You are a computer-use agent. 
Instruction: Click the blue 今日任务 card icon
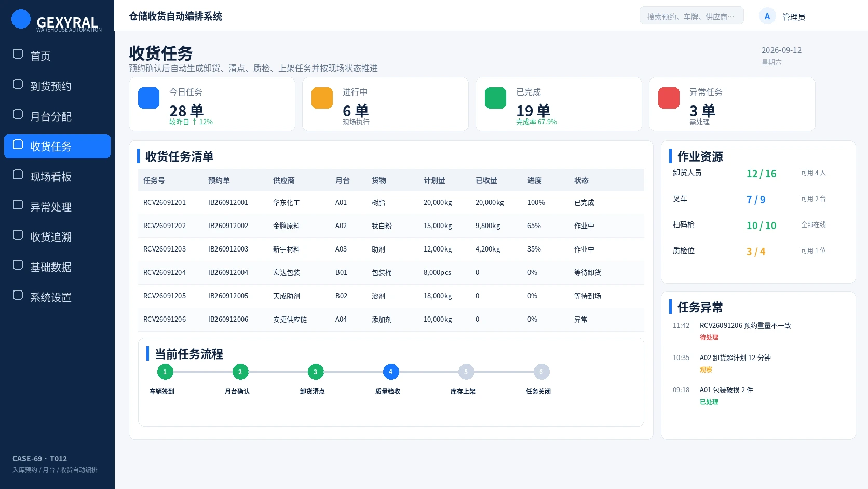click(x=148, y=98)
